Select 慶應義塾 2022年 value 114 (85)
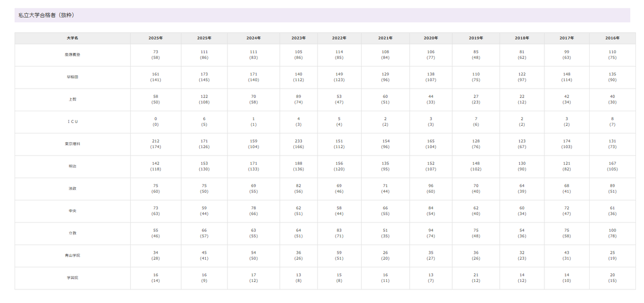The image size is (644, 303). coord(339,55)
